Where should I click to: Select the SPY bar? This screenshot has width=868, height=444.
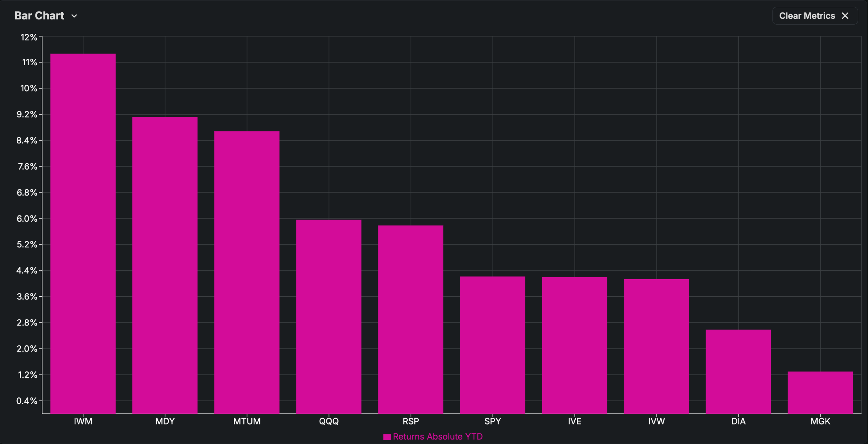(x=493, y=345)
